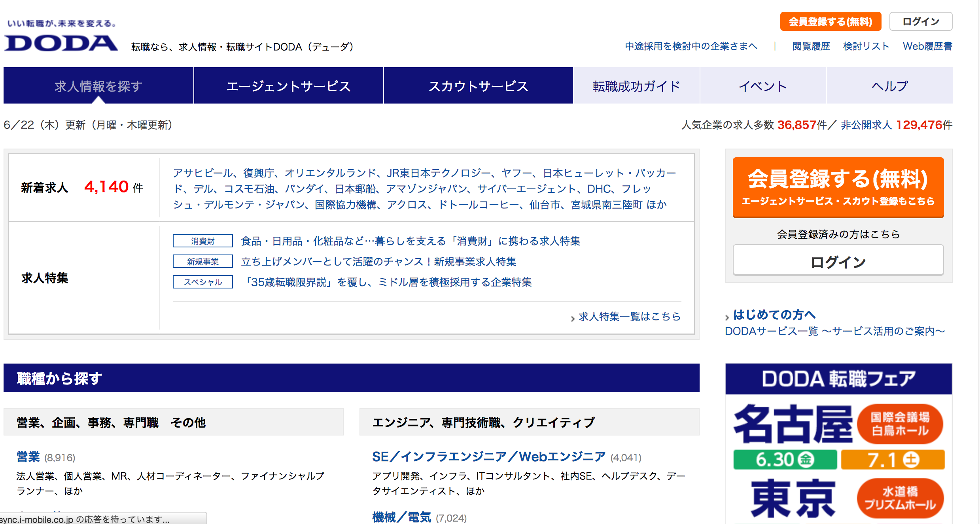The width and height of the screenshot is (980, 524).
Task: Click the 消費財 tag badge
Action: (x=202, y=241)
